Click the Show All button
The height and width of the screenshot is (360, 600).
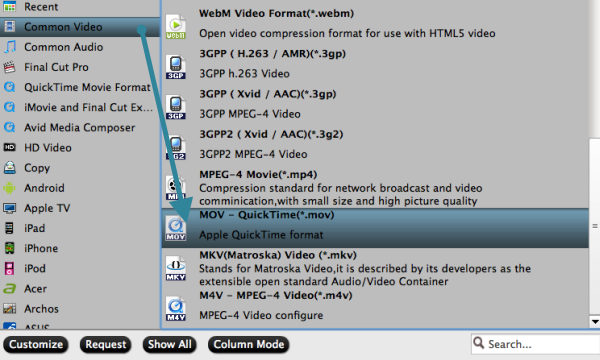pos(170,344)
